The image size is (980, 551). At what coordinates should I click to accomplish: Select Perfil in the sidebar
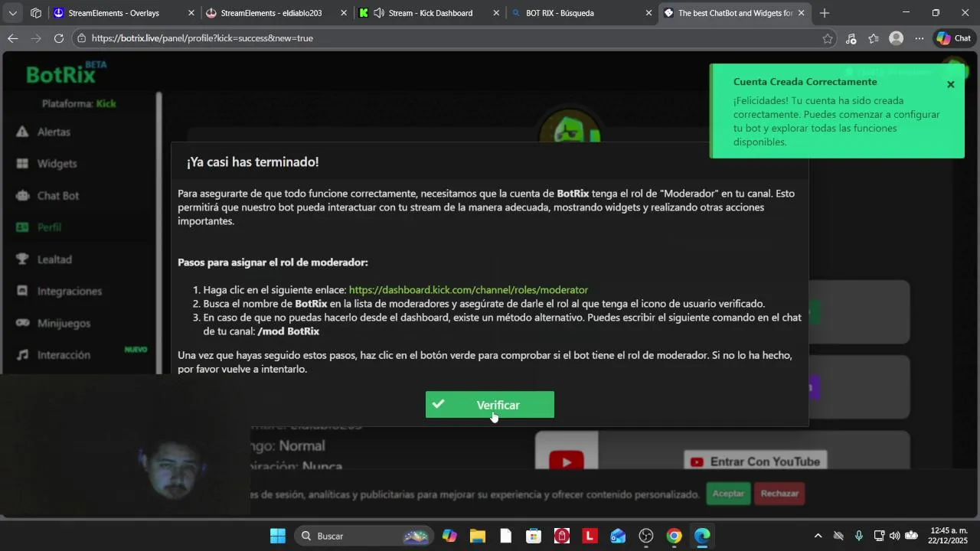pos(49,227)
